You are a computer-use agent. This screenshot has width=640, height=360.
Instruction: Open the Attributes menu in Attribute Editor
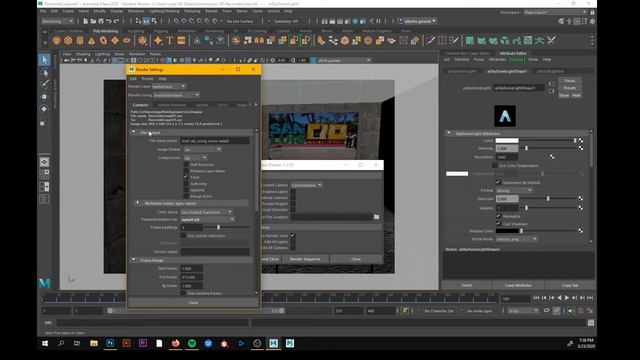pyautogui.click(x=497, y=60)
